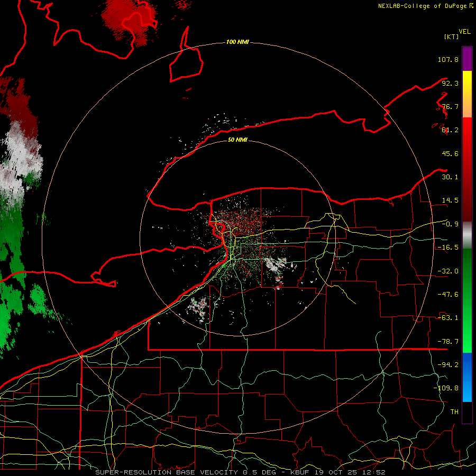Click the 107.8 legend value

(x=448, y=59)
